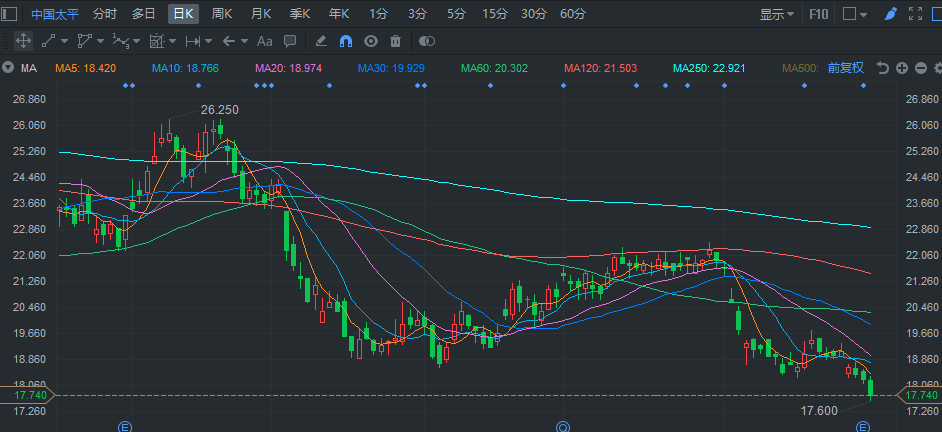
Task: Click the fullscreen expand icon
Action: point(916,13)
